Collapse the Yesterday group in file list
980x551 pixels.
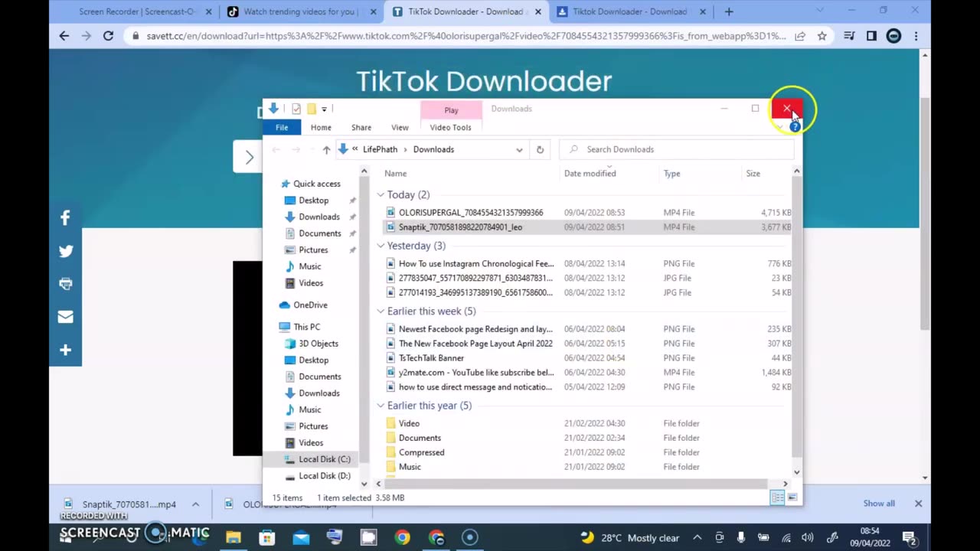coord(381,246)
